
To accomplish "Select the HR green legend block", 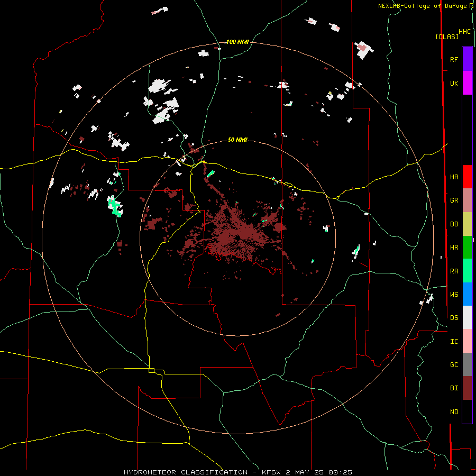I will (x=467, y=248).
